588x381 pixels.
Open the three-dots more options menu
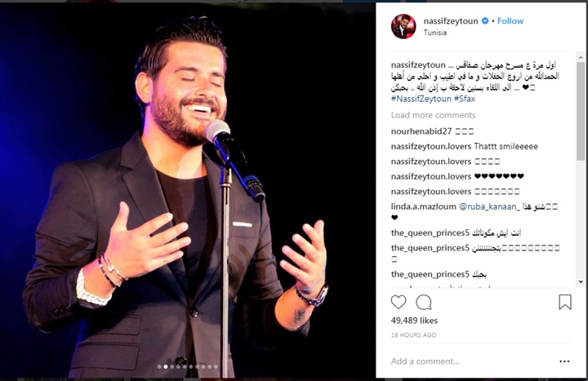pyautogui.click(x=564, y=361)
